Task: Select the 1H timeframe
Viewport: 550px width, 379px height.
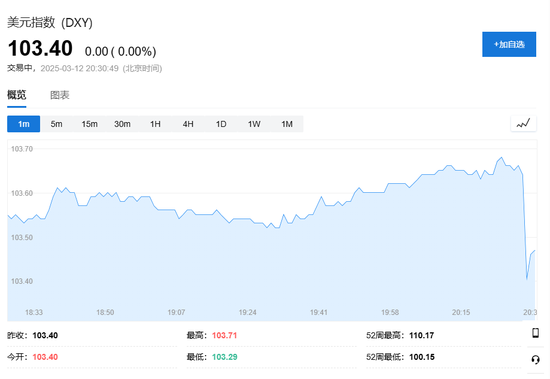Action: [155, 124]
